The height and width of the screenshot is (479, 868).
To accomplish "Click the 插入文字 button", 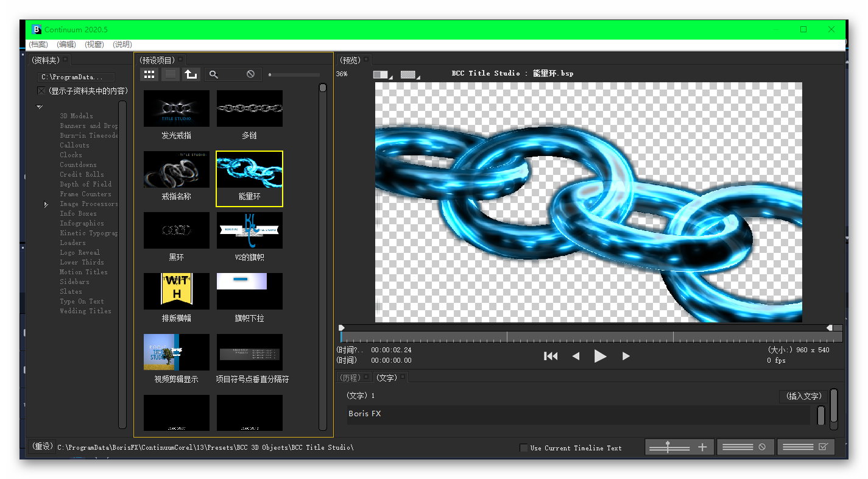I will tap(803, 397).
